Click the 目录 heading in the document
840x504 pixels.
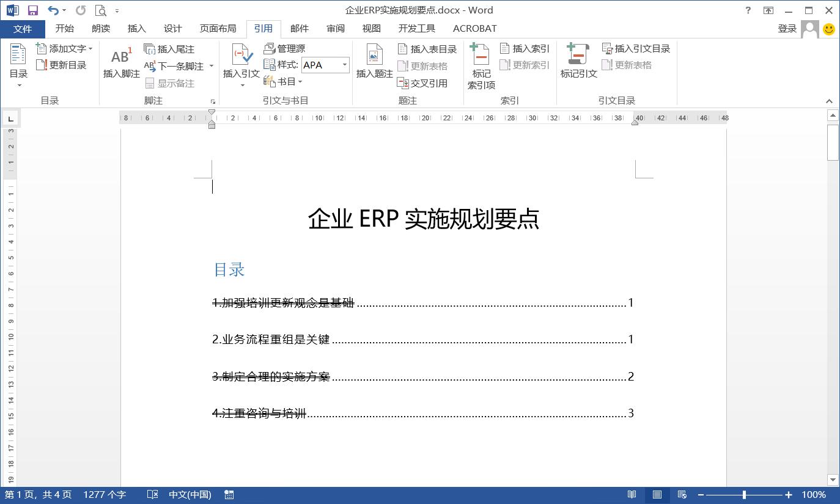pyautogui.click(x=229, y=269)
